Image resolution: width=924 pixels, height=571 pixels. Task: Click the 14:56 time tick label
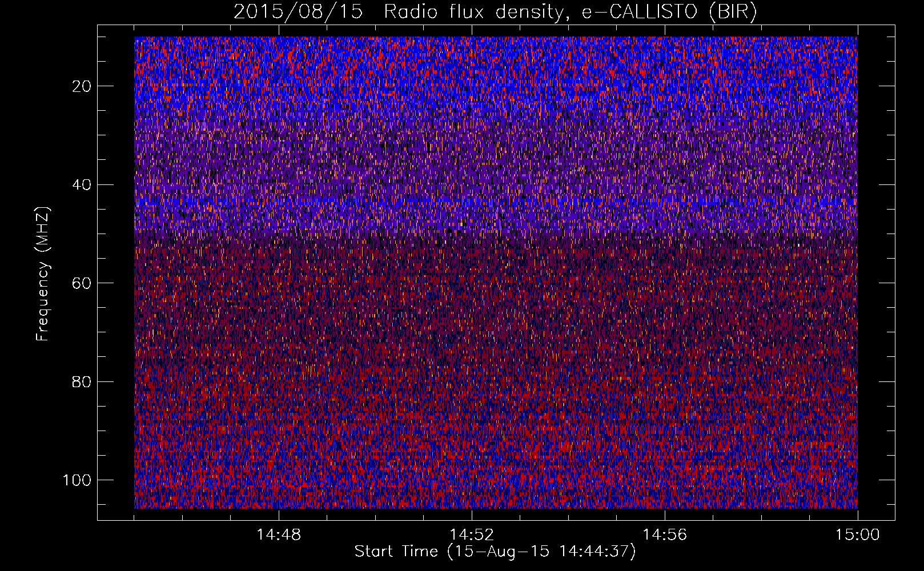[x=665, y=535]
